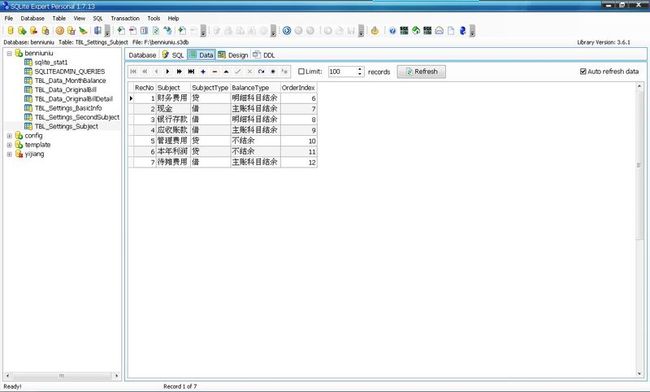The height and width of the screenshot is (392, 650).
Task: Click the new database icon in toolbar
Action: (10, 31)
